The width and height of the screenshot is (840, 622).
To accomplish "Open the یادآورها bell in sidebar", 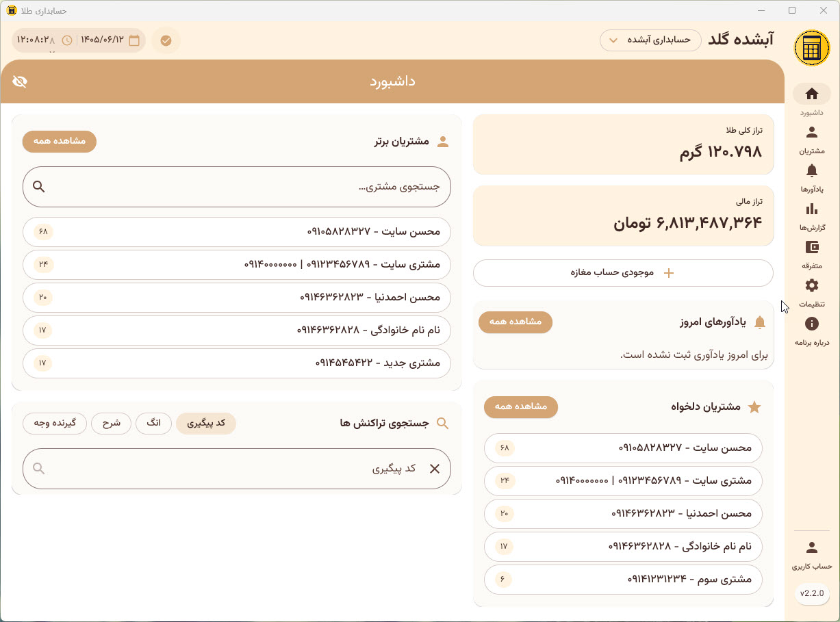I will pyautogui.click(x=812, y=177).
